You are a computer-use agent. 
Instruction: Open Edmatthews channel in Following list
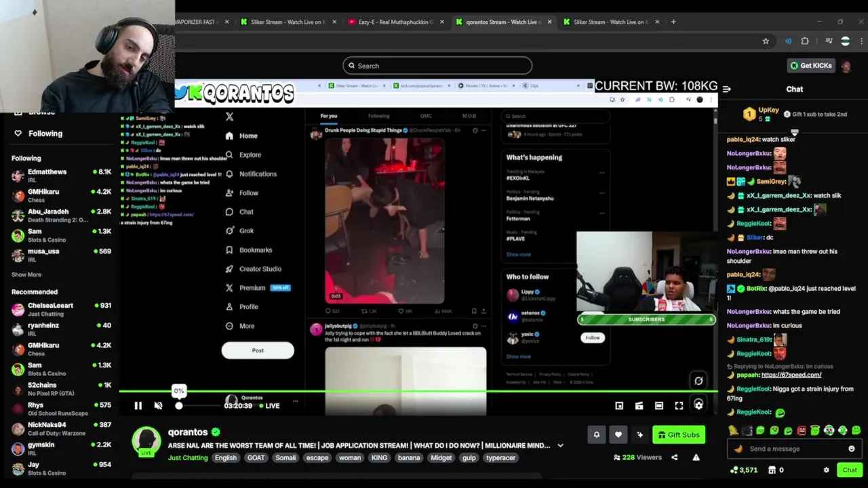[61, 175]
